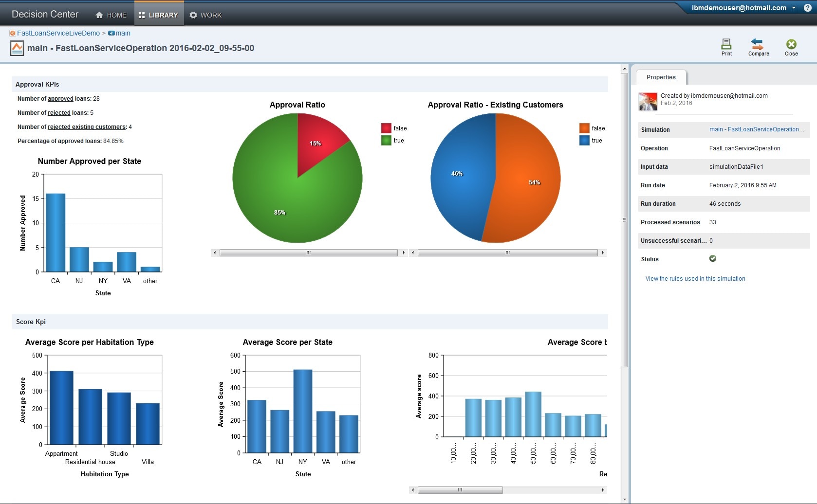
Task: Click the Print icon
Action: [726, 44]
